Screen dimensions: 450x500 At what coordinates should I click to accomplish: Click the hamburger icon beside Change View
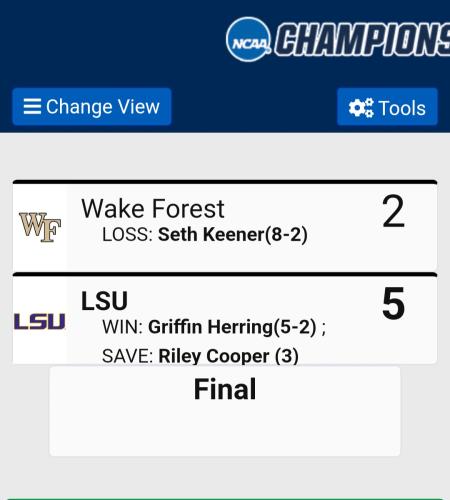32,107
